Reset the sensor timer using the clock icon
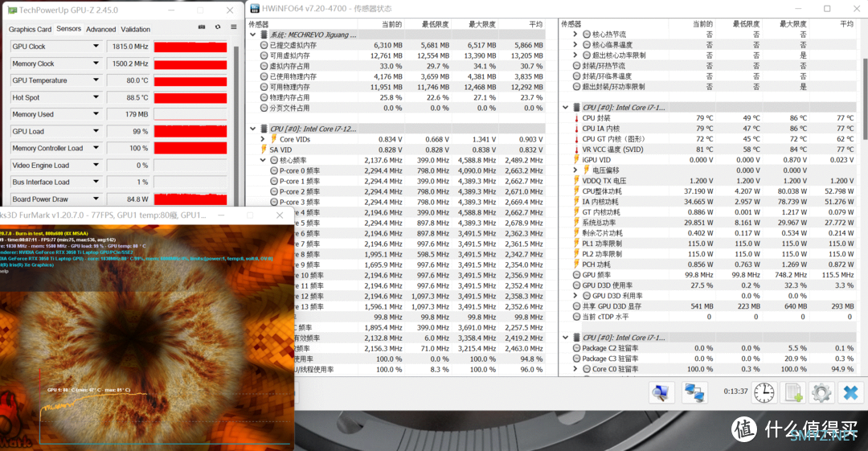This screenshot has width=868, height=451. pos(764,392)
